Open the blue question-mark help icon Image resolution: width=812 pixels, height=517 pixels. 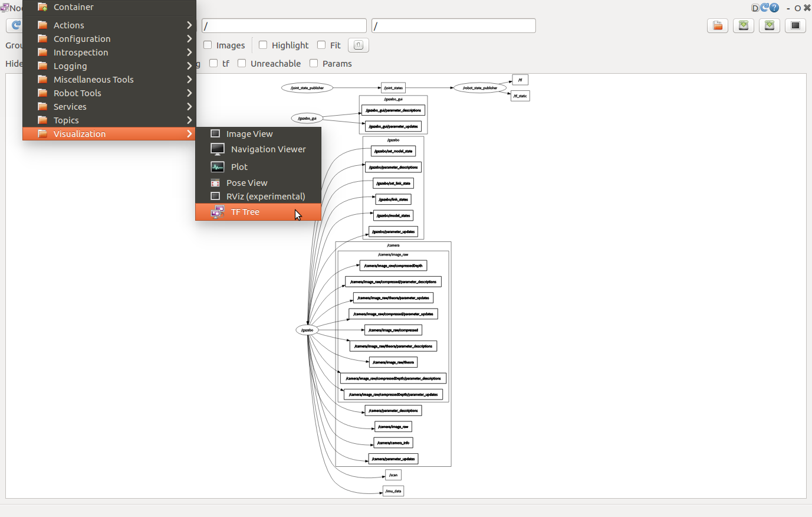(774, 8)
